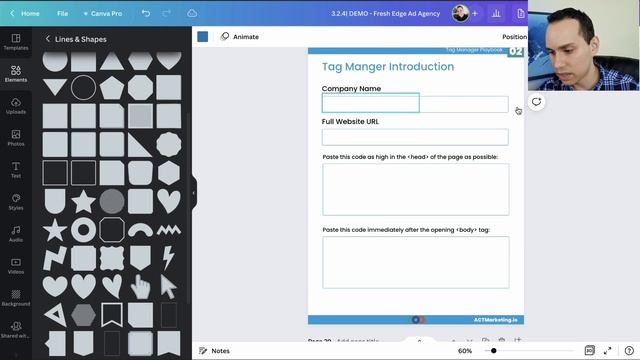Insert the wavy-edged stamp square shape
The height and width of the screenshot is (360, 640).
click(x=112, y=258)
